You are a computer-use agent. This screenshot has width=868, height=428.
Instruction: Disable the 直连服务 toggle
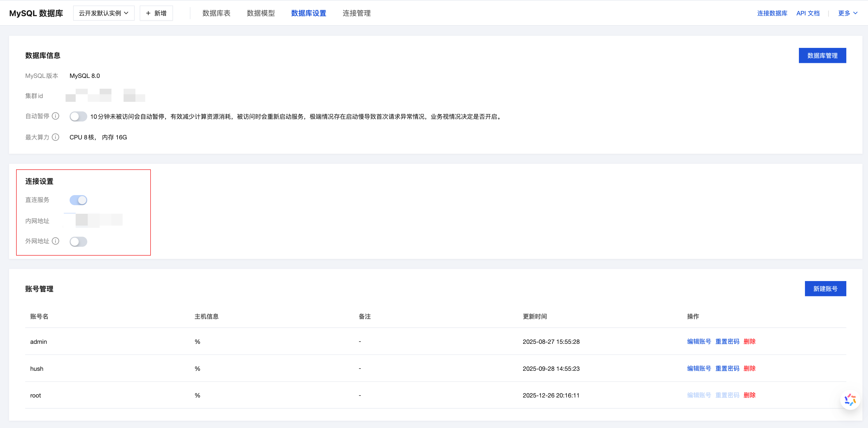click(78, 200)
